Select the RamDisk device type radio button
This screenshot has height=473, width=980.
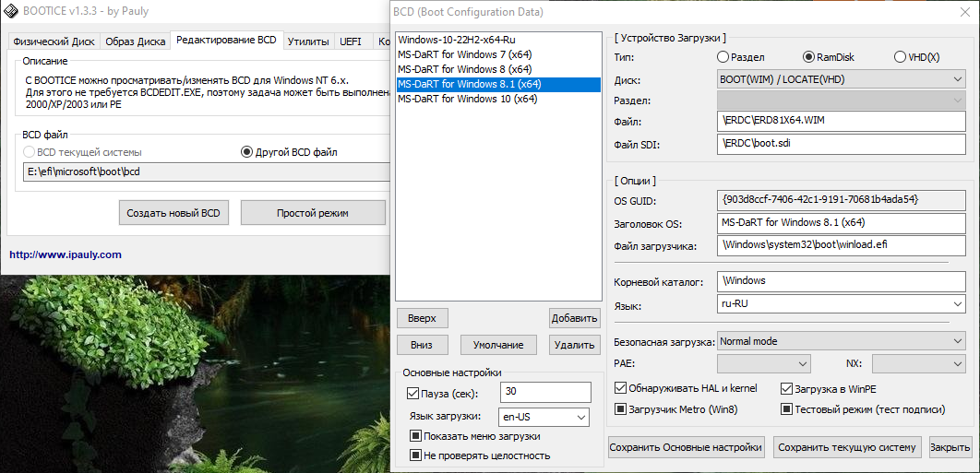point(809,57)
